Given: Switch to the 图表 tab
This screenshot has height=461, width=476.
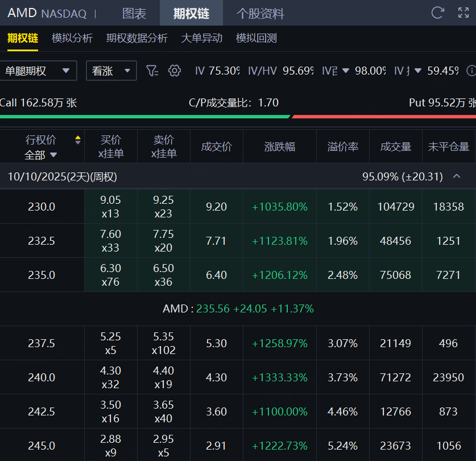Looking at the screenshot, I should coord(134,13).
